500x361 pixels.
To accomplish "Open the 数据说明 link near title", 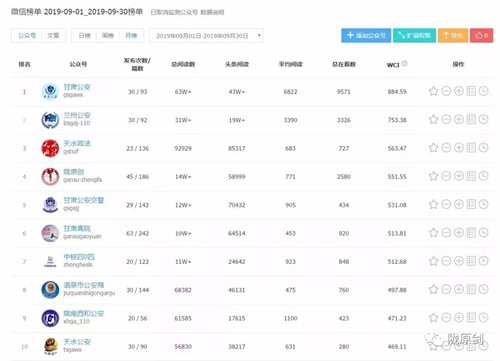I will [x=212, y=12].
